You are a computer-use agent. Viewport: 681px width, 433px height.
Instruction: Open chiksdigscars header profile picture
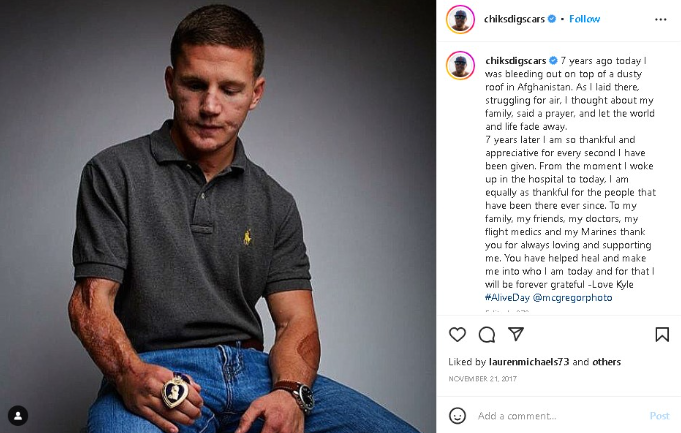[460, 19]
